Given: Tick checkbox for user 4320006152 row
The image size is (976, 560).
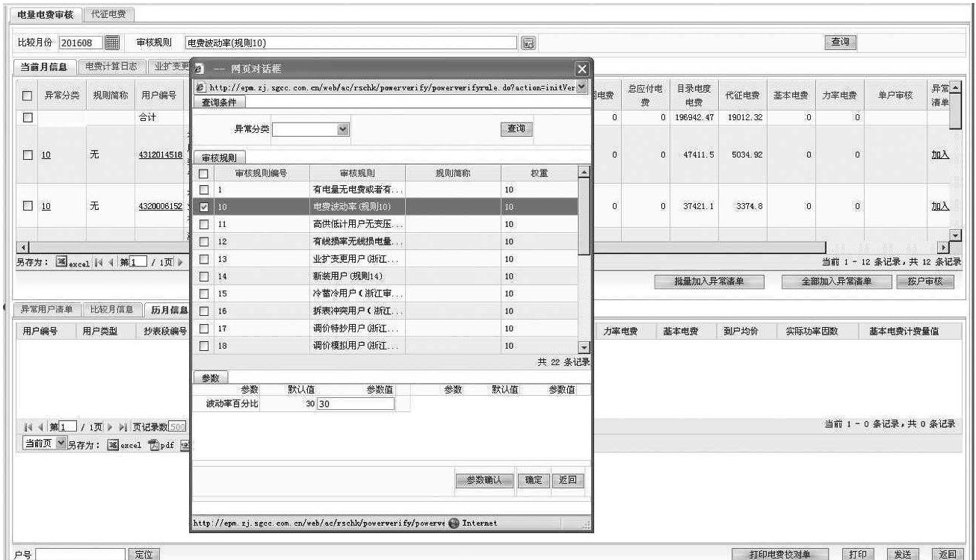Looking at the screenshot, I should point(28,205).
